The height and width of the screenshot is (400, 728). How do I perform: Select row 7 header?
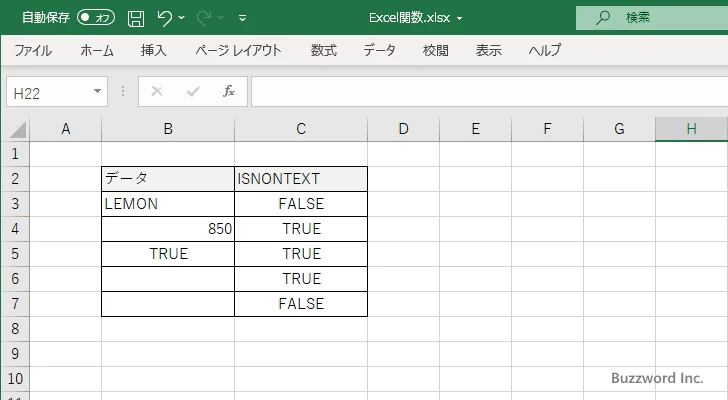click(x=15, y=304)
